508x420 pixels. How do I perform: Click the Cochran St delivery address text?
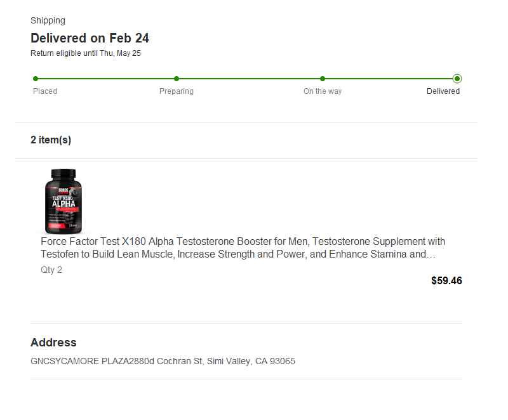point(163,362)
